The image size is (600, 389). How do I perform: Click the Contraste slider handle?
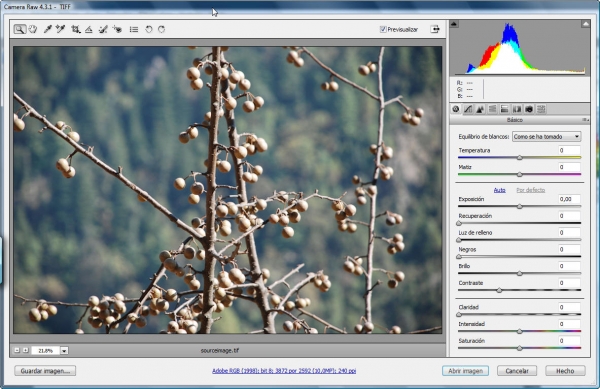coord(499,290)
